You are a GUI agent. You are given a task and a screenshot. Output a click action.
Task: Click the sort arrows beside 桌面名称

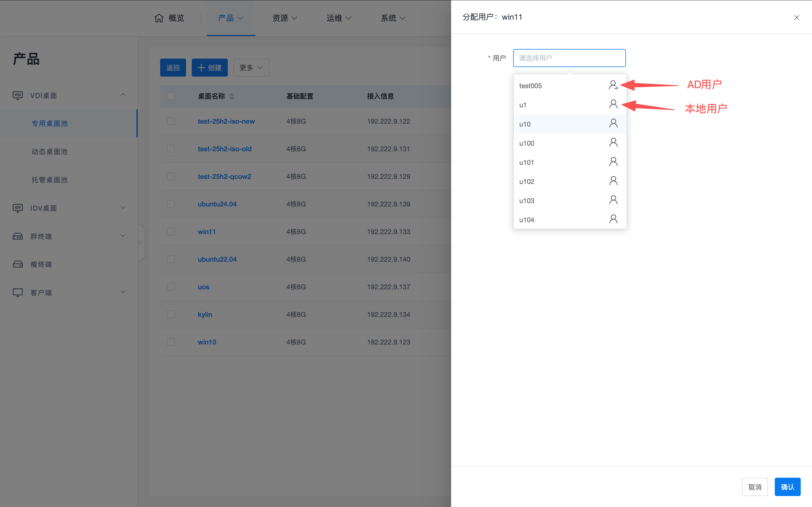point(231,96)
